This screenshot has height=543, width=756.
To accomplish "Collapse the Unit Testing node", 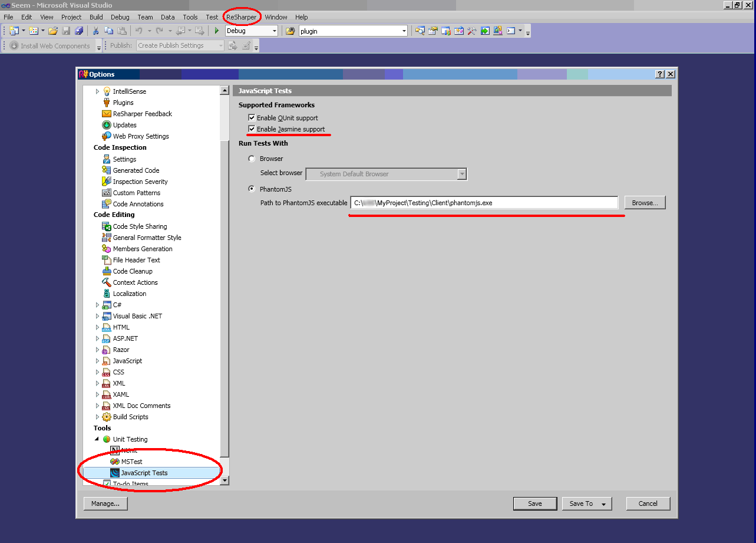I will pos(97,439).
